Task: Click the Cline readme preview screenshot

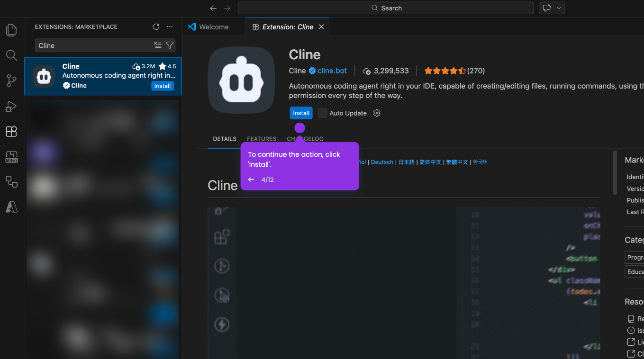Action: (x=404, y=283)
